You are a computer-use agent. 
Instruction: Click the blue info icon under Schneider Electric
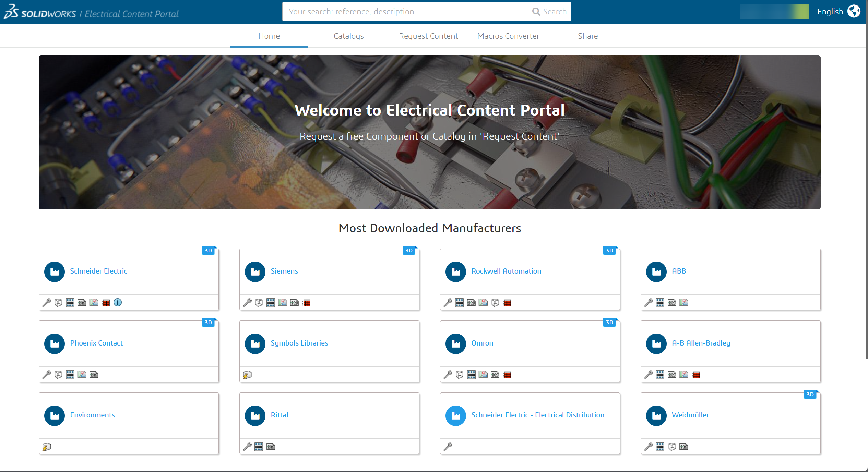coord(118,302)
